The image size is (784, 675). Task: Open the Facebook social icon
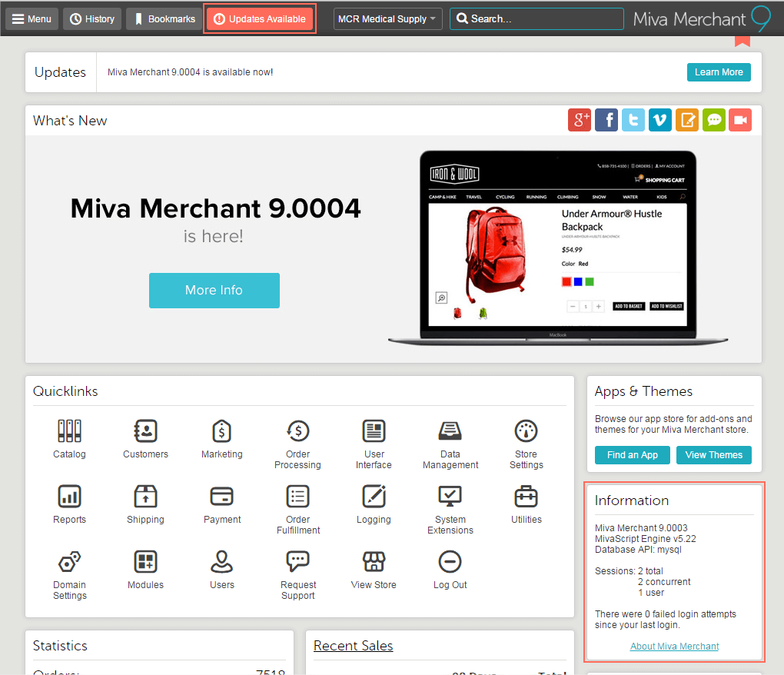pos(606,120)
